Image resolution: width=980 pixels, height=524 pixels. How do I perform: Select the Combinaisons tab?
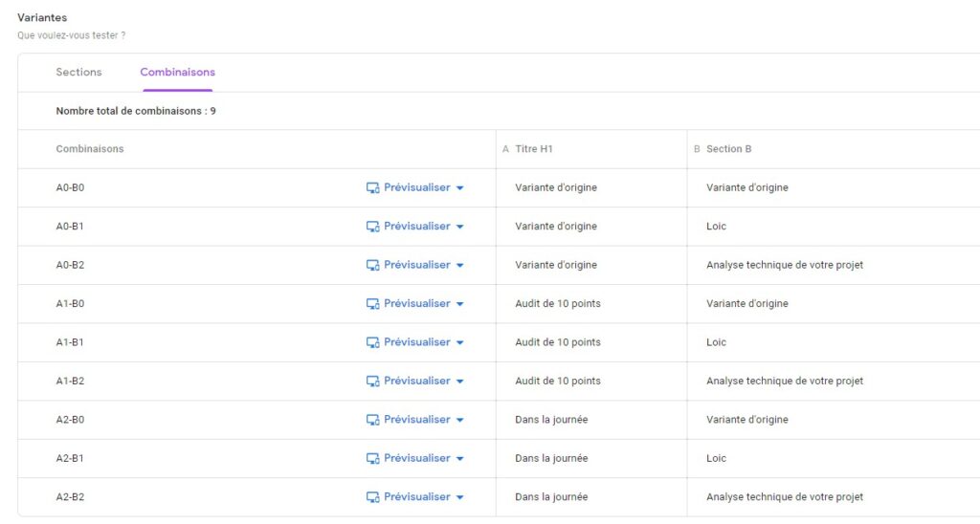pyautogui.click(x=177, y=72)
